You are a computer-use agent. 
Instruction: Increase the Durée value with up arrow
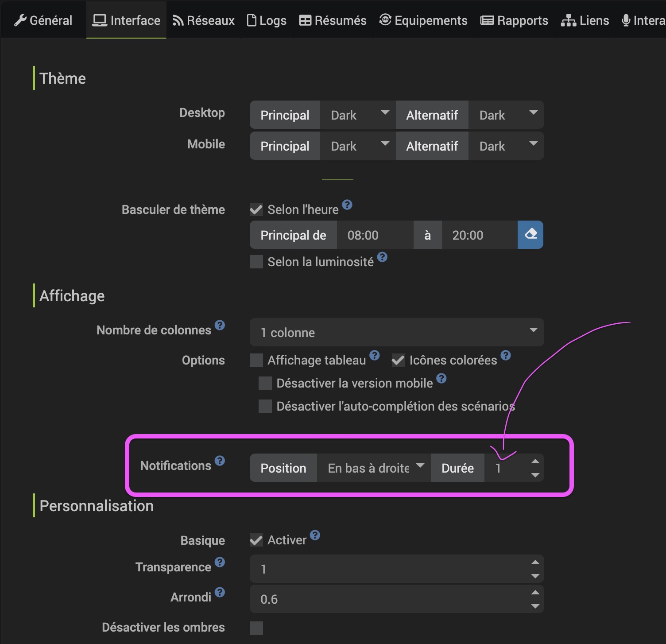535,462
